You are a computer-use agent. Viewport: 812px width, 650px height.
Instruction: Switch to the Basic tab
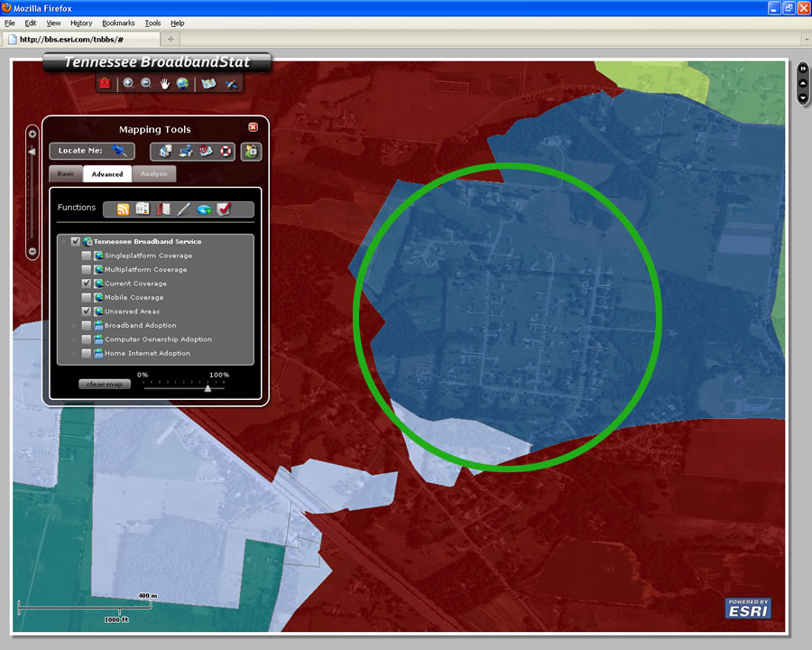pos(66,173)
